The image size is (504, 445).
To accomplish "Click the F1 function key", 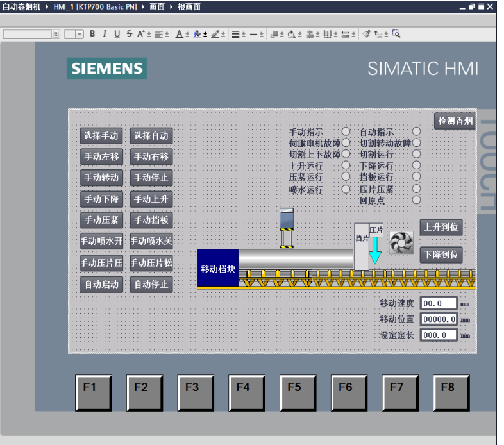I will tap(93, 392).
